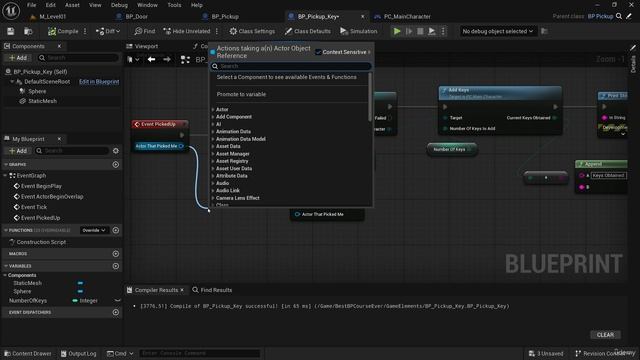The width and height of the screenshot is (640, 360).
Task: Open the Find Results tab
Action: 212,290
